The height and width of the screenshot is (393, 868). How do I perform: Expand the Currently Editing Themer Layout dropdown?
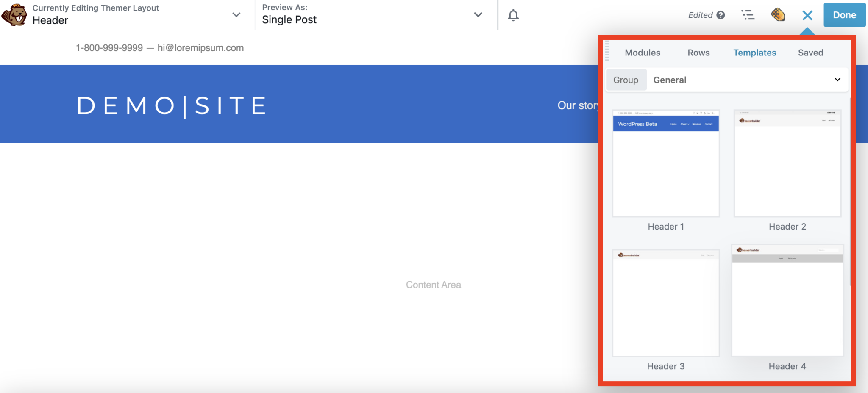(236, 15)
